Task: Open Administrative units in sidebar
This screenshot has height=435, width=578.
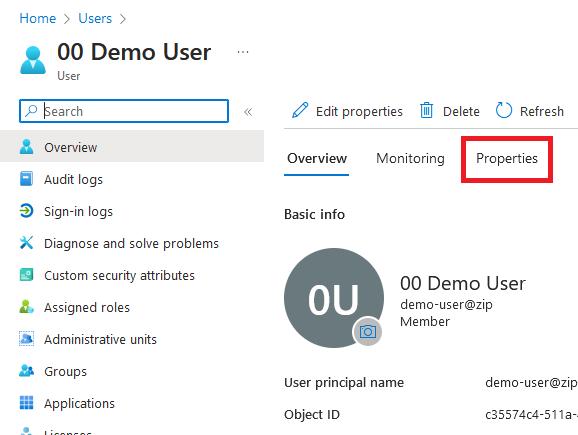Action: pyautogui.click(x=100, y=340)
